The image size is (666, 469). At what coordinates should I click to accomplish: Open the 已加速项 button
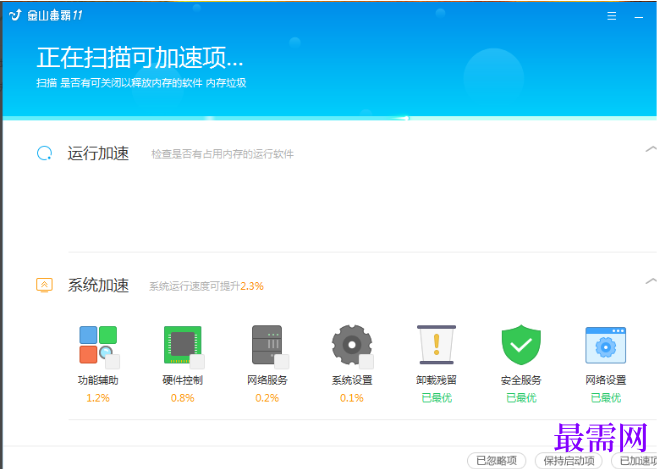point(635,461)
